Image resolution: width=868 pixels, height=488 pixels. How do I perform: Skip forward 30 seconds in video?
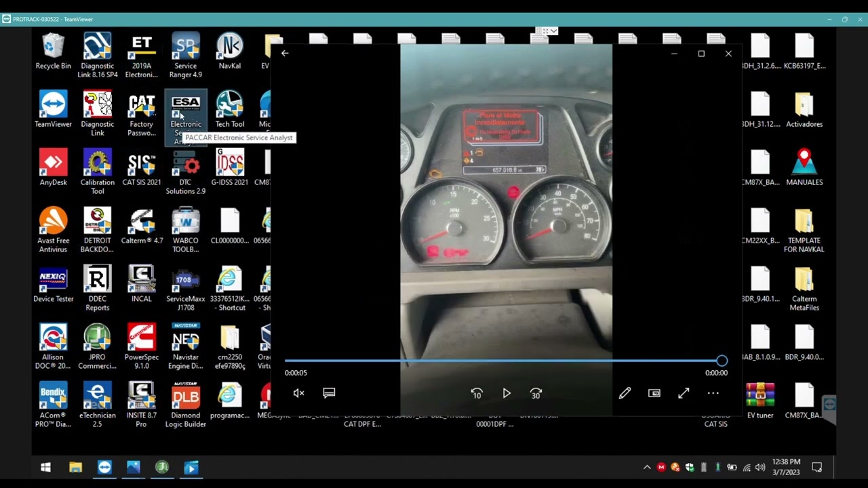pyautogui.click(x=536, y=393)
